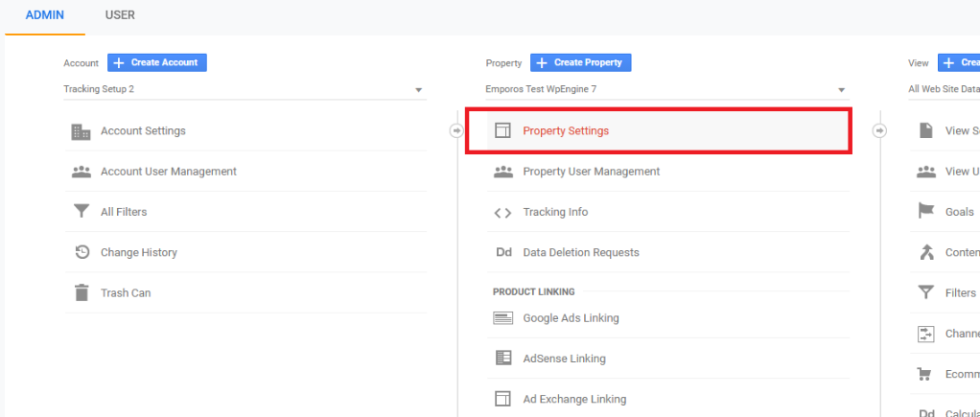Click the Google Ads Linking icon

tap(502, 318)
